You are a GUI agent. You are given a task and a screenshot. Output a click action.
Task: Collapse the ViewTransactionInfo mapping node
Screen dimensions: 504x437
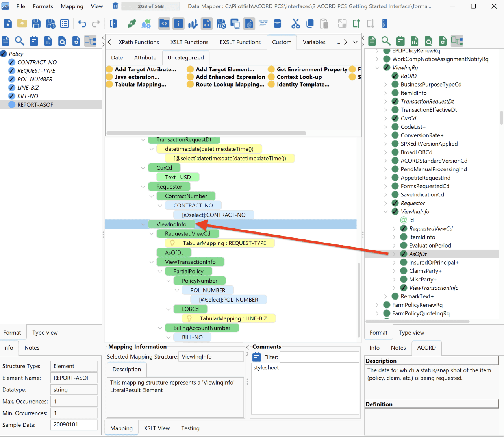(x=152, y=262)
